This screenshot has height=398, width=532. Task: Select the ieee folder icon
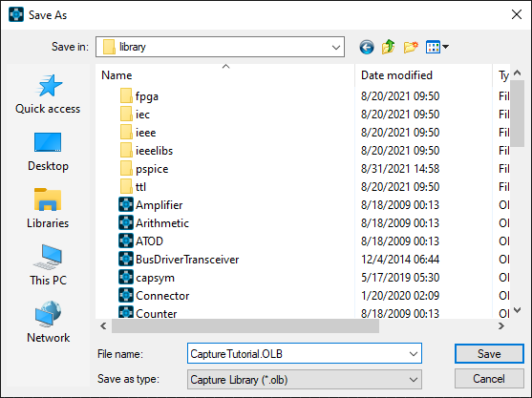(126, 133)
